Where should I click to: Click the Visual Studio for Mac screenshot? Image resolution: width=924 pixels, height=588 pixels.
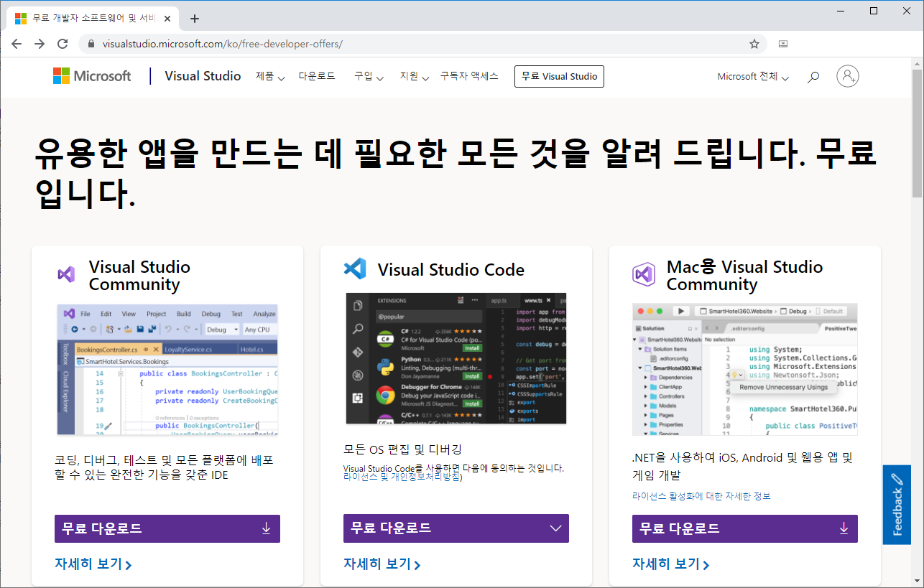tap(745, 369)
